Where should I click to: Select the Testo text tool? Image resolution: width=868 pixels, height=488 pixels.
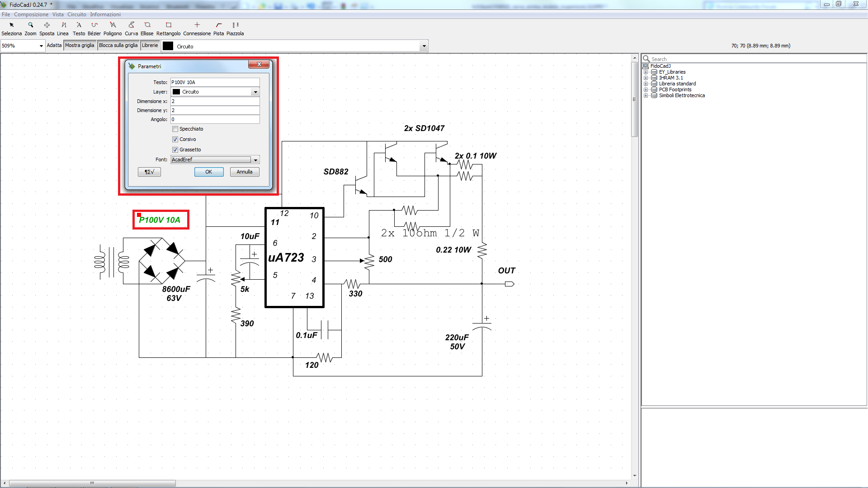tap(79, 28)
